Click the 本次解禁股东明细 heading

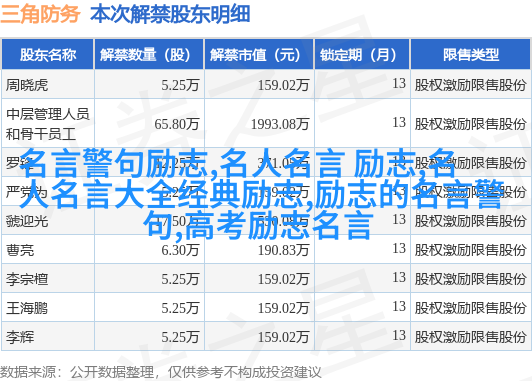click(170, 14)
